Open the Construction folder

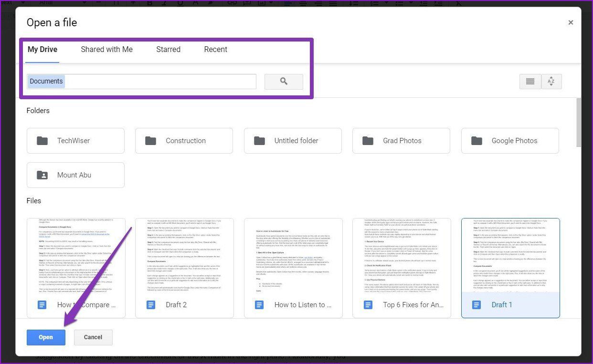pyautogui.click(x=184, y=141)
